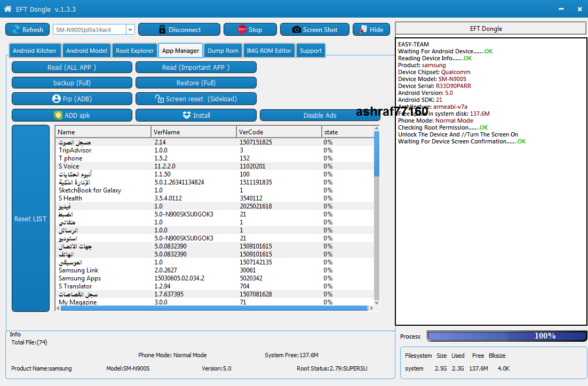588x386 pixels.
Task: Click the red Stop sign icon
Action: pos(242,30)
